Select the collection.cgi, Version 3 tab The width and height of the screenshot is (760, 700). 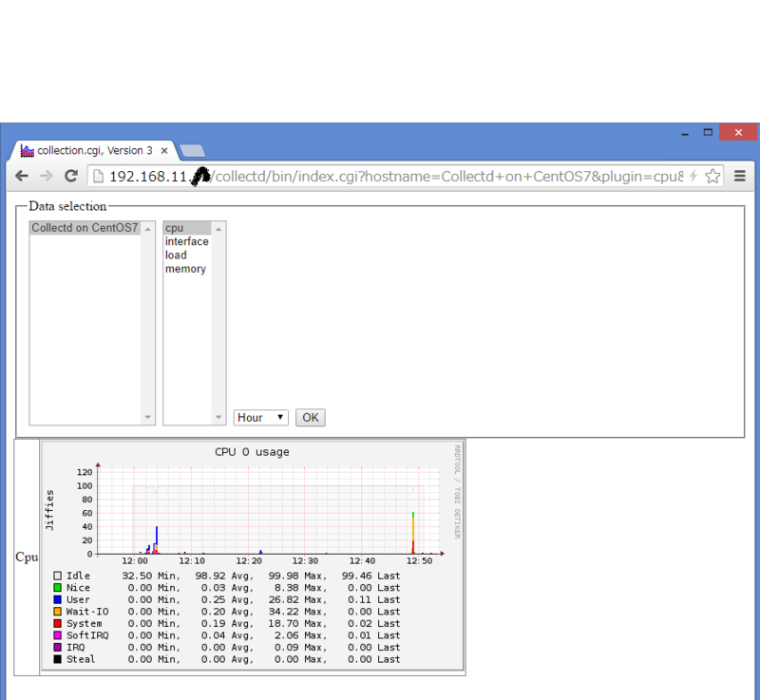tap(92, 151)
